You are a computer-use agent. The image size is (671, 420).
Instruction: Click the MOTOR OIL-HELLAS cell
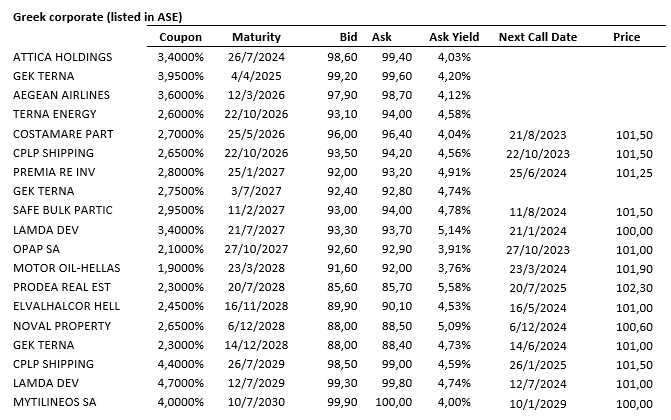point(66,268)
